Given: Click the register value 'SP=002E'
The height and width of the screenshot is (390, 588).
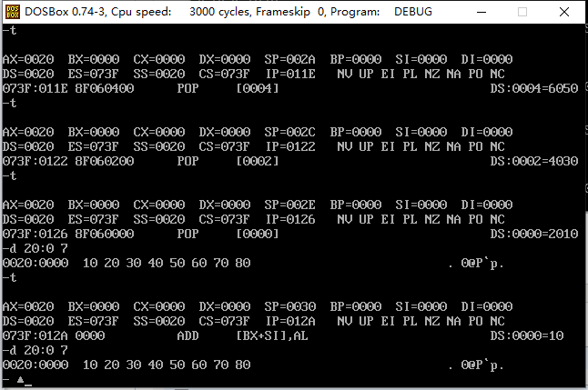Looking at the screenshot, I should pos(289,205).
